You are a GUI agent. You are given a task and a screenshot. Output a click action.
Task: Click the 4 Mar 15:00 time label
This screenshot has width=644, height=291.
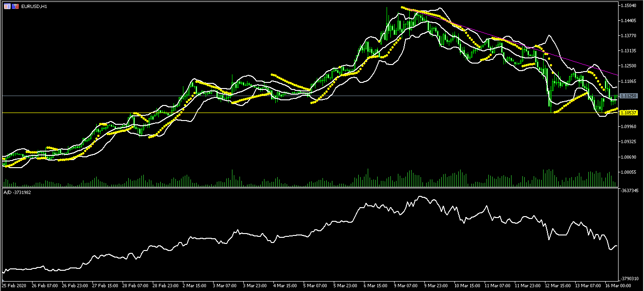[x=286, y=285]
